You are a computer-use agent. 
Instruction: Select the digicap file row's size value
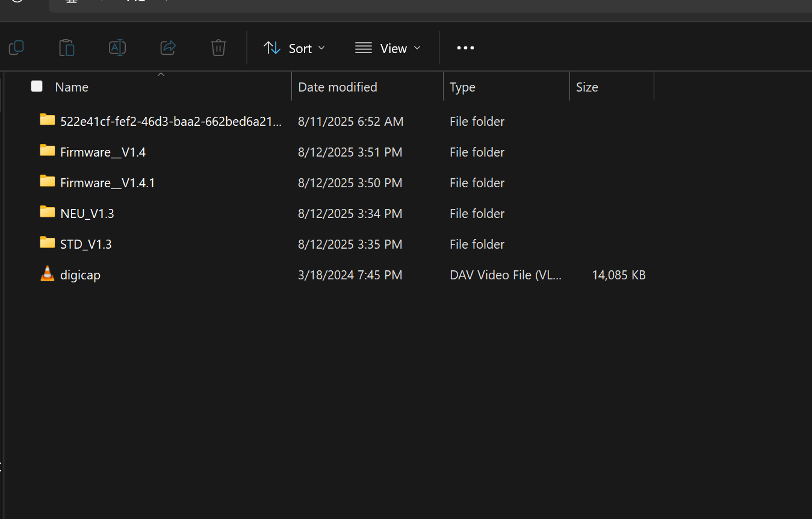coord(618,275)
